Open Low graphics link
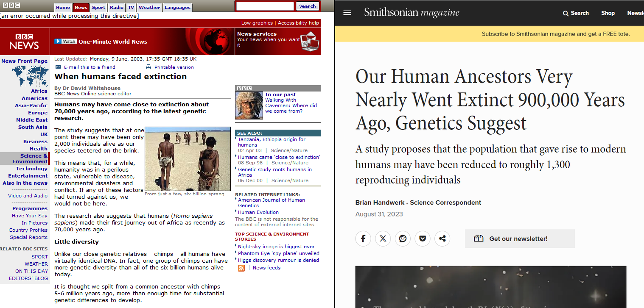This screenshot has width=644, height=308. pyautogui.click(x=257, y=23)
